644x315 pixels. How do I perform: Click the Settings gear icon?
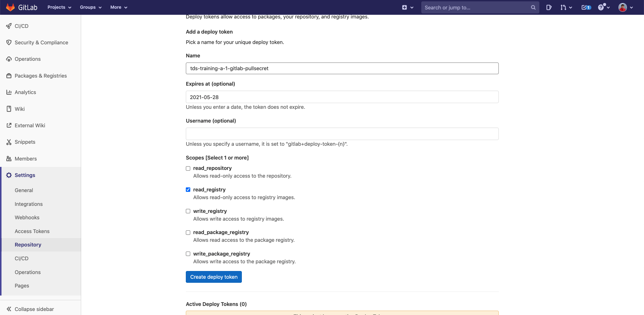9,175
